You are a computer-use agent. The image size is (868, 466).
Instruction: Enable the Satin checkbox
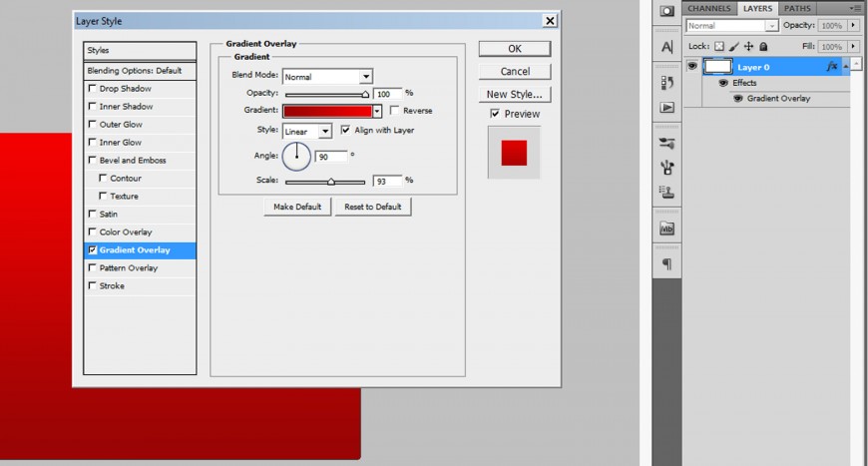pyautogui.click(x=93, y=214)
